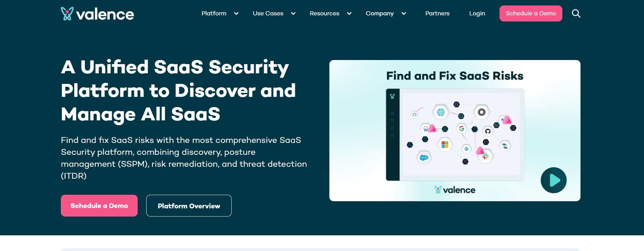This screenshot has width=644, height=251.
Task: Click the valence wordmark in the header
Action: pos(105,14)
